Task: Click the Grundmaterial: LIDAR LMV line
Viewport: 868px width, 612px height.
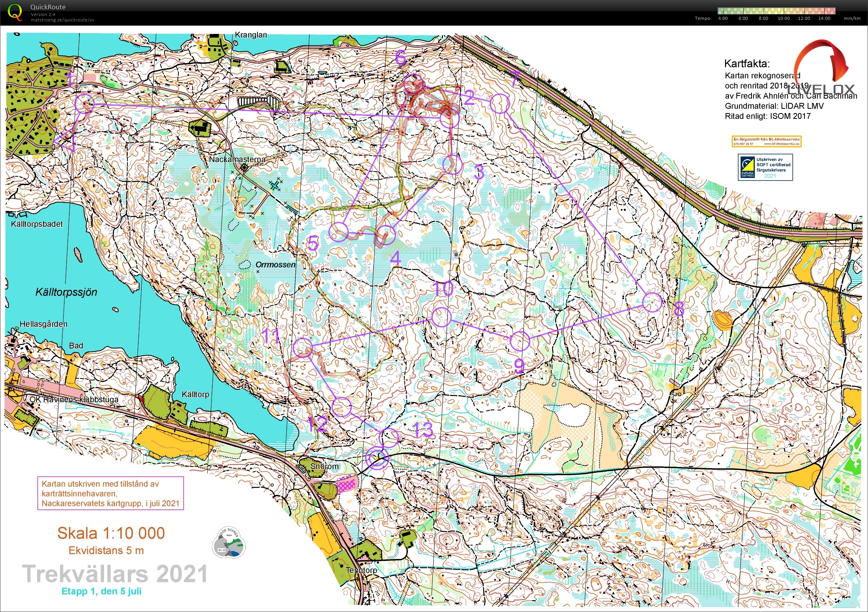Action: (774, 106)
